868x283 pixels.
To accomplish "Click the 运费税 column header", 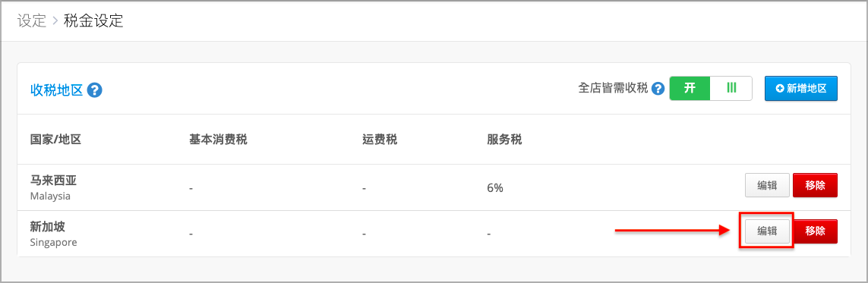I will point(380,140).
